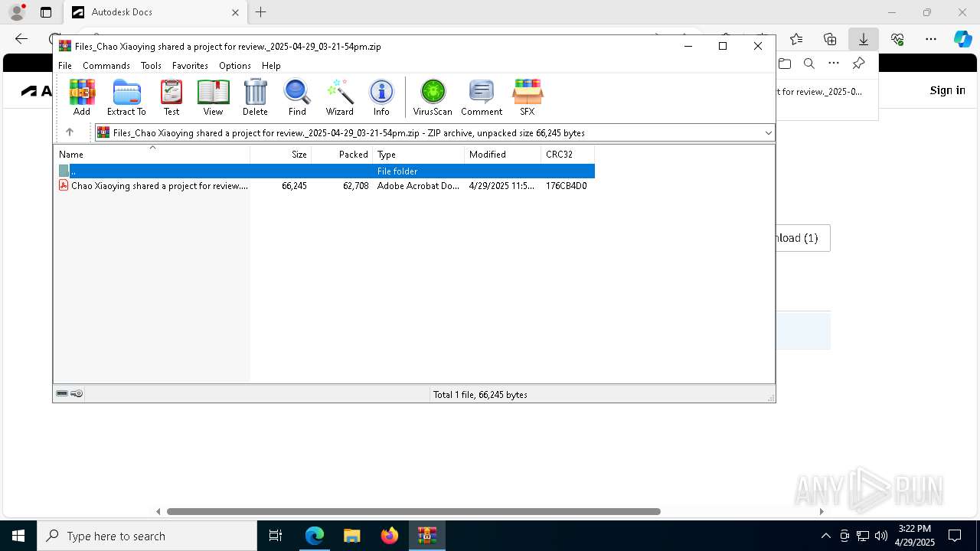
Task: Search downloads with magnifier icon
Action: pos(809,64)
